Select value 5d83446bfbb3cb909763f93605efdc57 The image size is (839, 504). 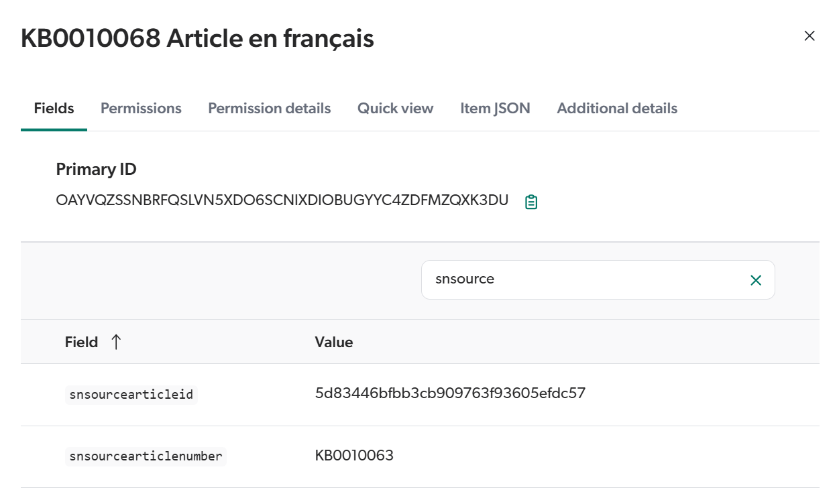pyautogui.click(x=450, y=393)
